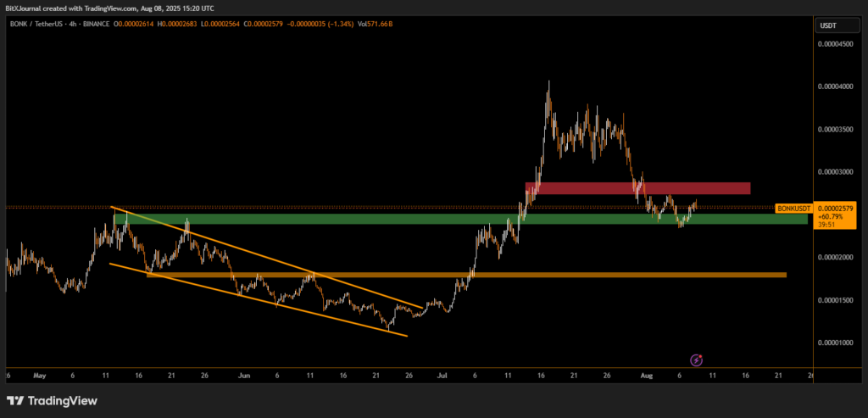The height and width of the screenshot is (418, 868).
Task: Click the BONK / TetherUS symbol title
Action: [x=42, y=25]
